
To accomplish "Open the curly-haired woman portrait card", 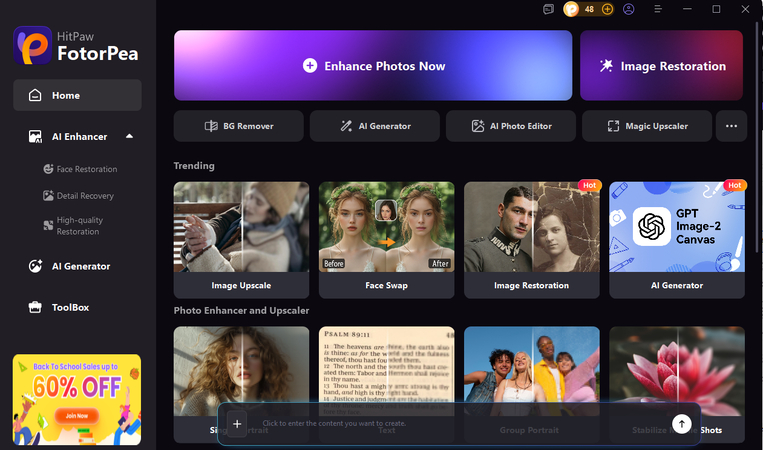I will pos(241,384).
